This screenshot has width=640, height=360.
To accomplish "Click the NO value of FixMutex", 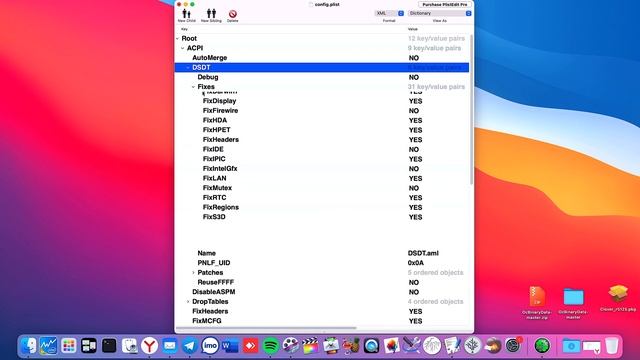I will click(414, 188).
